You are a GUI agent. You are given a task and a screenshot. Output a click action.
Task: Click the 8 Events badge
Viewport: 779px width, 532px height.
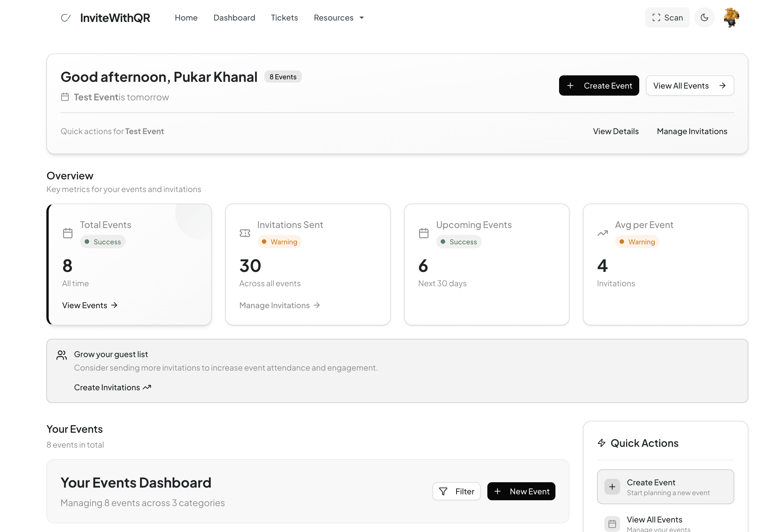[283, 77]
